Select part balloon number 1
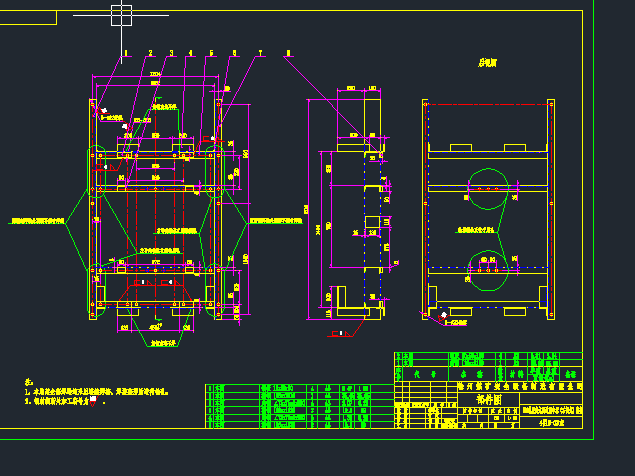635x476 pixels. point(126,53)
